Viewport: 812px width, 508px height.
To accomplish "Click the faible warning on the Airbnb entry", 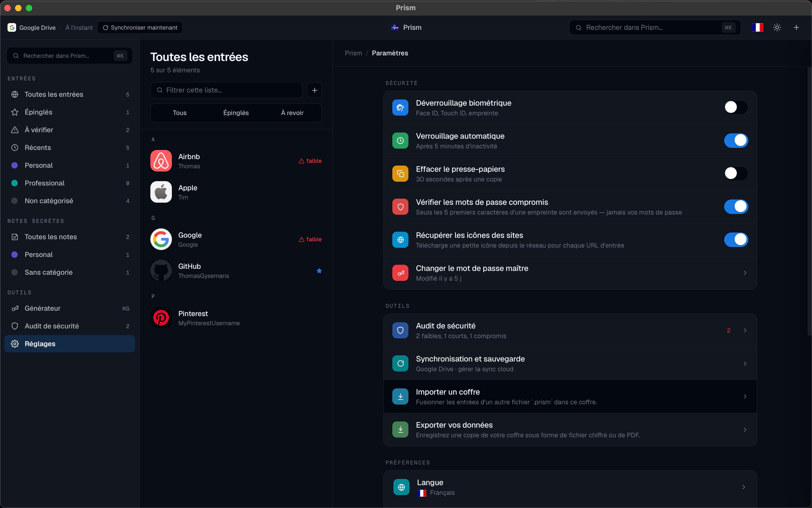I will [x=310, y=161].
